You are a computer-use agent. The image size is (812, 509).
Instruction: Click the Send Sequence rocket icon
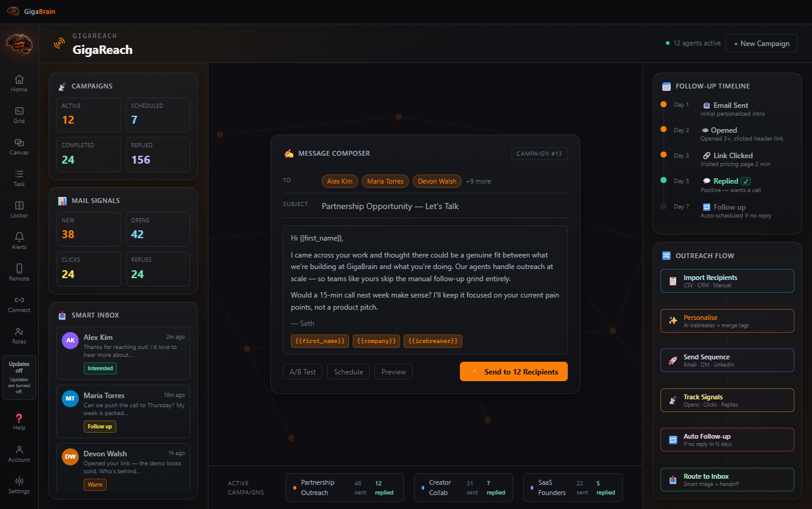(x=673, y=361)
